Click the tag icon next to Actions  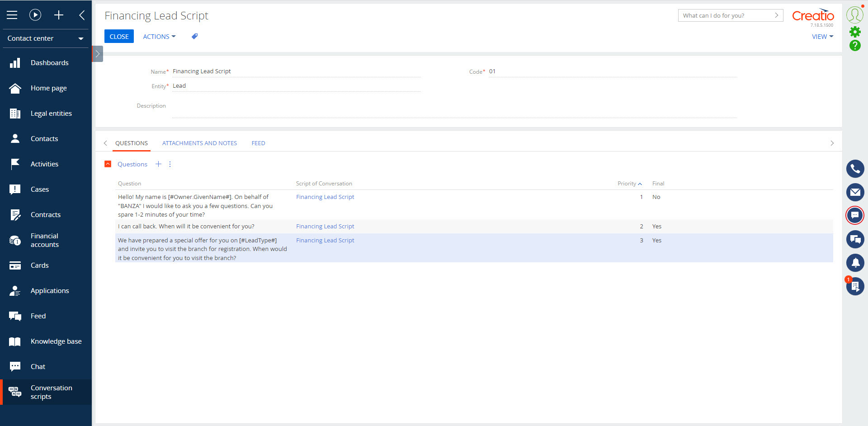point(194,36)
